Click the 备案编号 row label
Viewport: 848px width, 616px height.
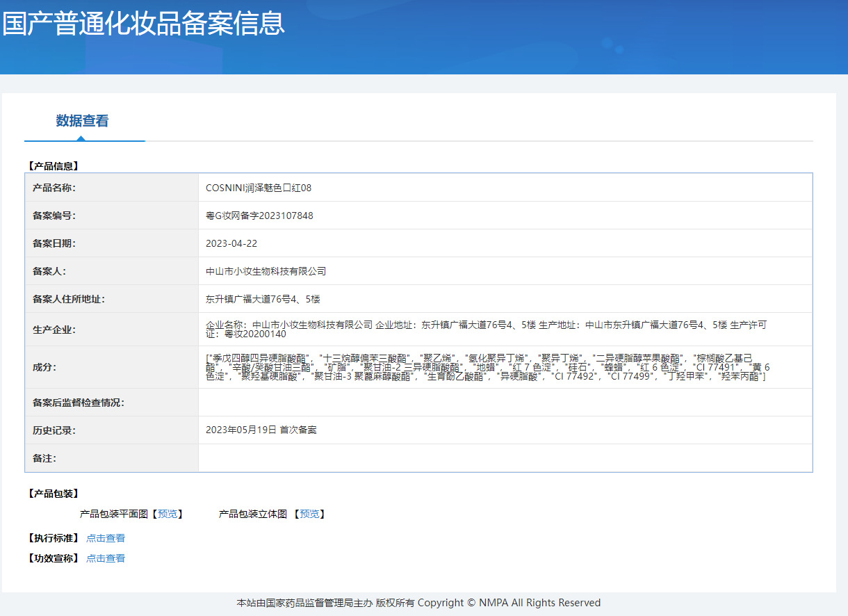tap(54, 216)
